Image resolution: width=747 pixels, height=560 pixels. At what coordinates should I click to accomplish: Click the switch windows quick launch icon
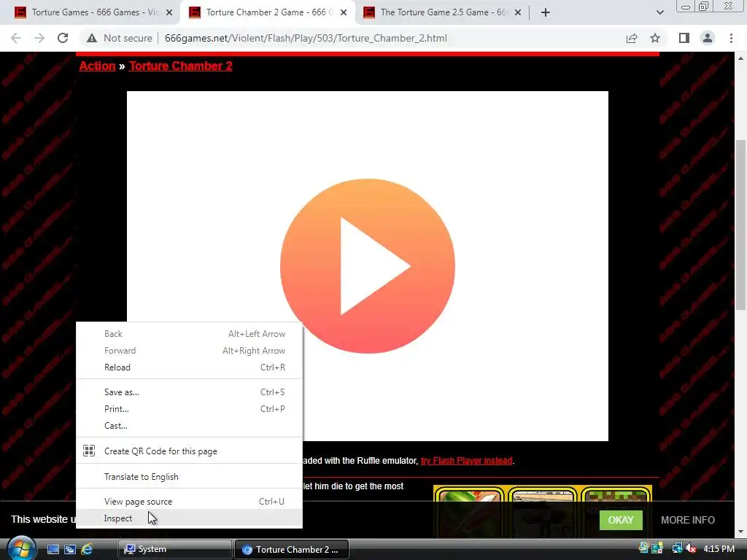coord(70,550)
